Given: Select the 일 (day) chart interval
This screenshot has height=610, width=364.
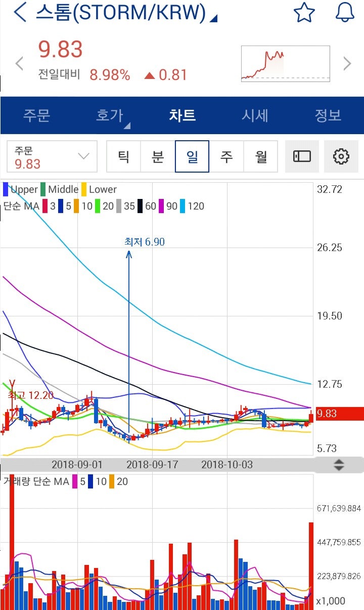Looking at the screenshot, I should [x=192, y=157].
